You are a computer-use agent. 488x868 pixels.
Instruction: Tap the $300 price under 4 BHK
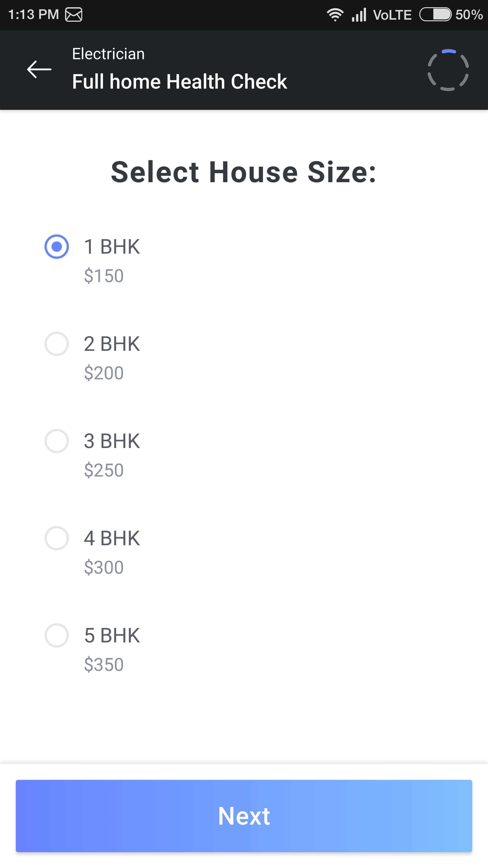pos(104,567)
